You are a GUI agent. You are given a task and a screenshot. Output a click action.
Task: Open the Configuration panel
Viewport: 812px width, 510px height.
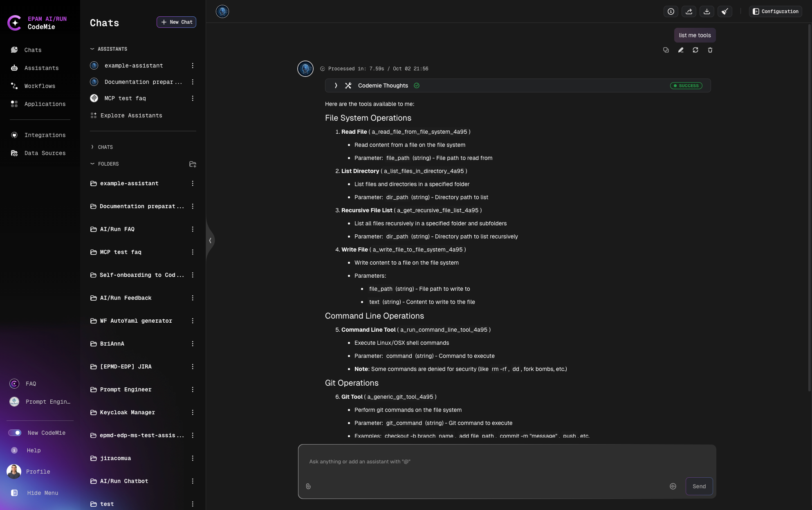pyautogui.click(x=775, y=11)
